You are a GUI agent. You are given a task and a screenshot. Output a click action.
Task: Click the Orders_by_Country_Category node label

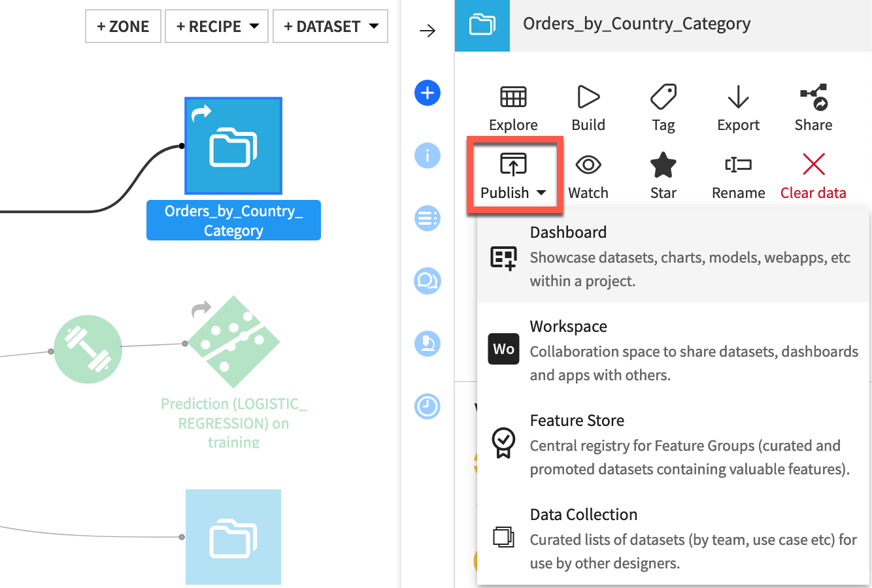[233, 220]
